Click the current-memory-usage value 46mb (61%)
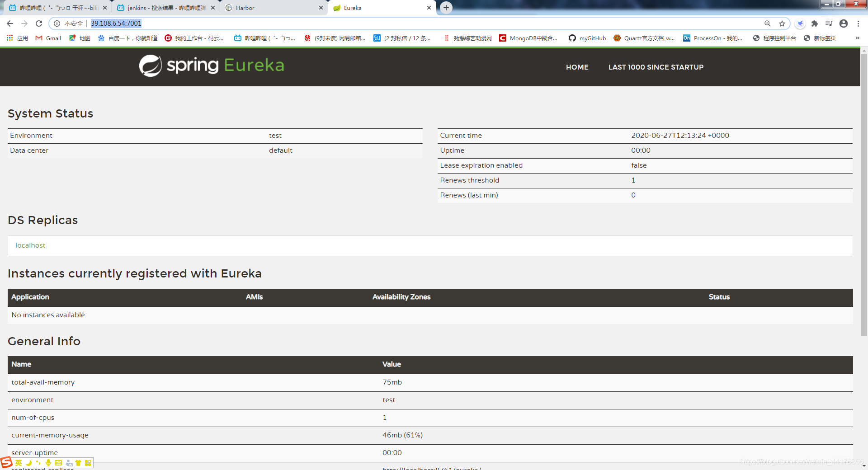868x470 pixels. [x=402, y=435]
